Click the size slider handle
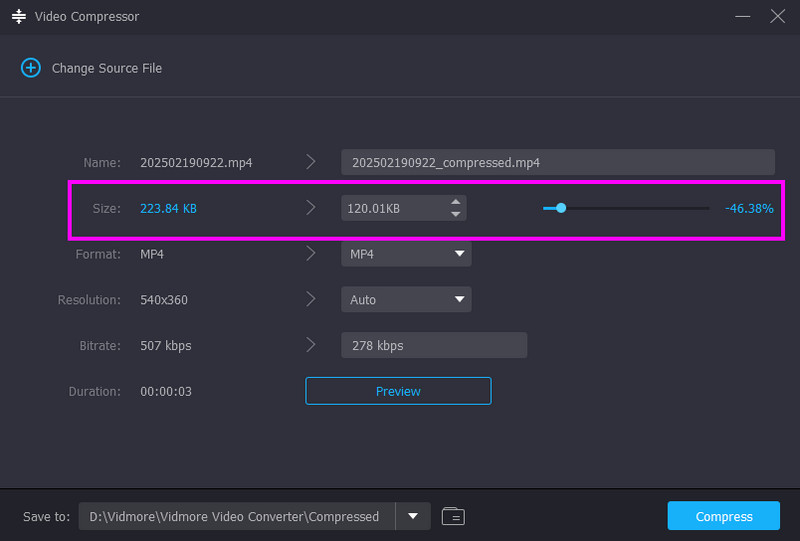 [x=561, y=208]
